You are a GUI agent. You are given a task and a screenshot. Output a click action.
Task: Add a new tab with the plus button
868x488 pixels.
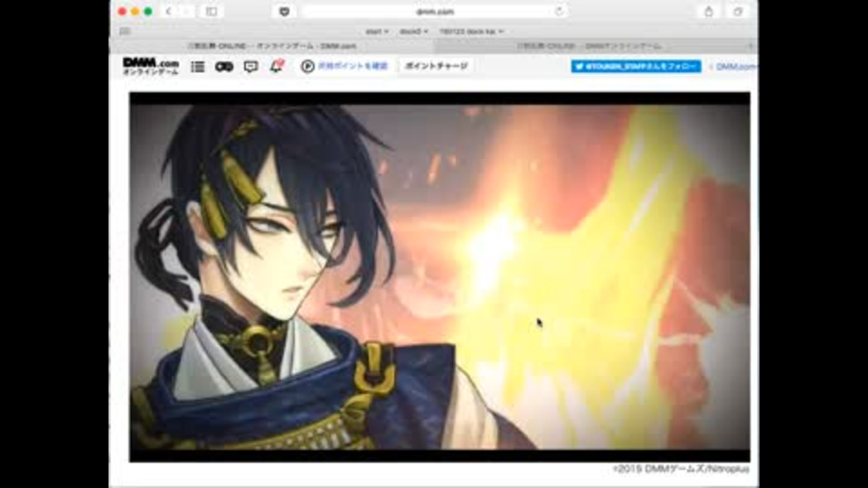751,46
